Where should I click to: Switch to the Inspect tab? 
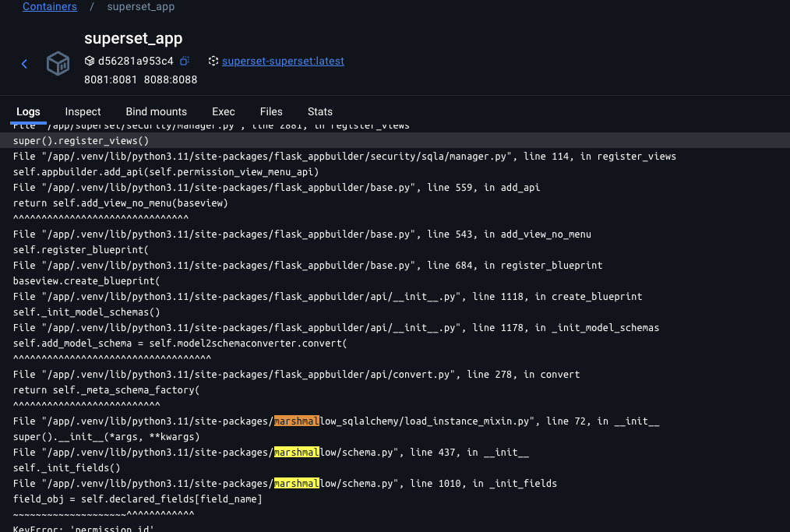coord(83,111)
